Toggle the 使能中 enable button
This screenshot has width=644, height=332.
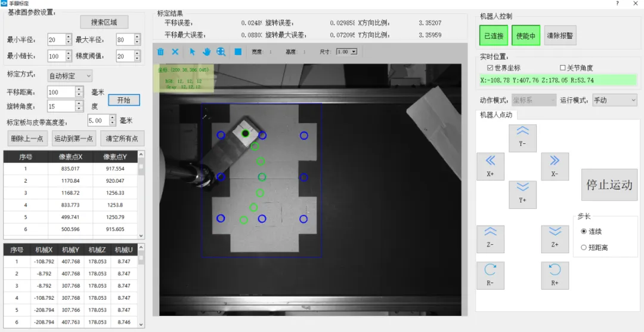tap(526, 35)
